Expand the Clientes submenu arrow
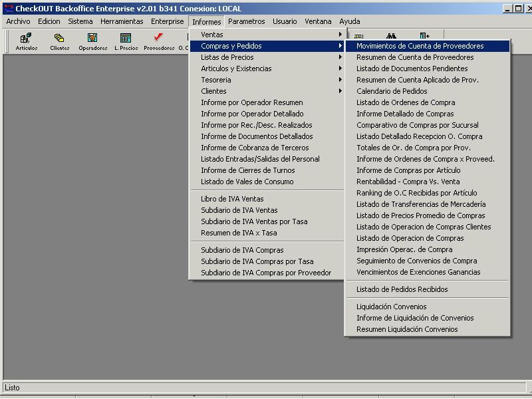 point(340,91)
